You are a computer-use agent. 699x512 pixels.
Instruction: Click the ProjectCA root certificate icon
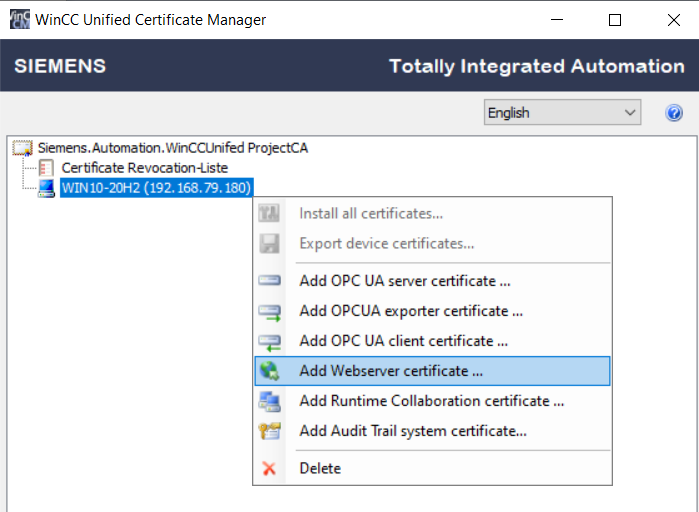tap(23, 148)
